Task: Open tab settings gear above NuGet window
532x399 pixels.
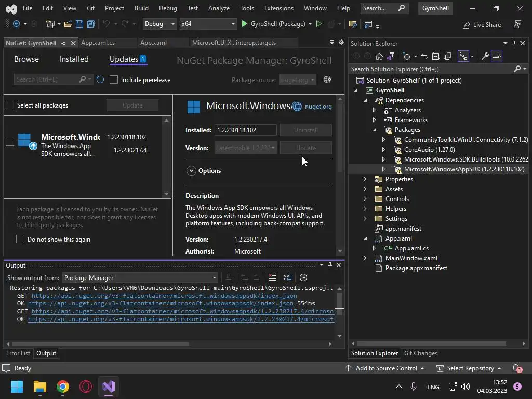Action: point(341,42)
